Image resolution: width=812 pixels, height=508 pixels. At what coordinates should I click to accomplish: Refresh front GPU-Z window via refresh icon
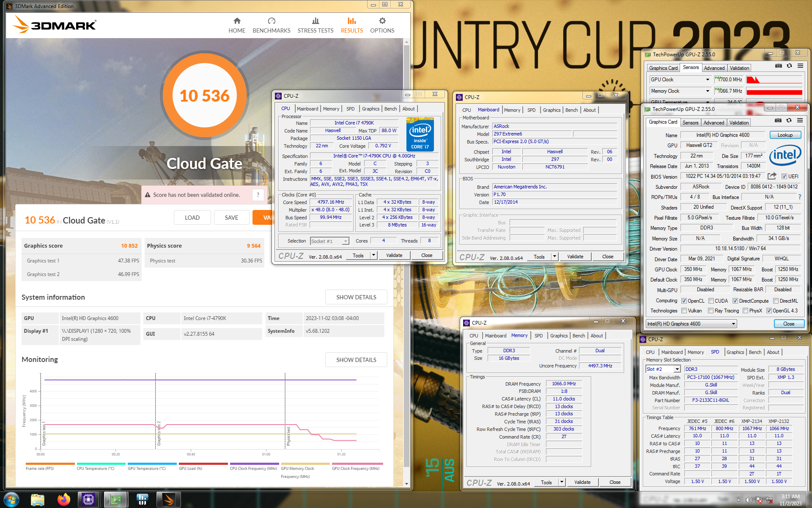pos(789,121)
